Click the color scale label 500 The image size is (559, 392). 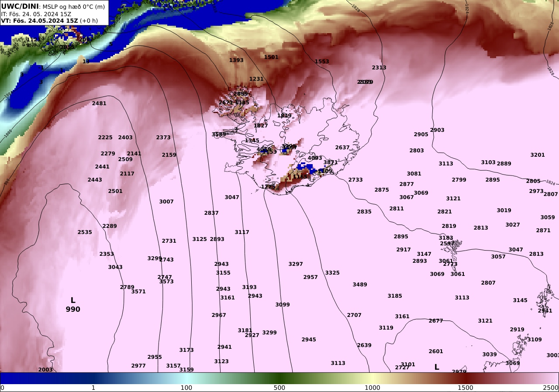click(x=279, y=388)
